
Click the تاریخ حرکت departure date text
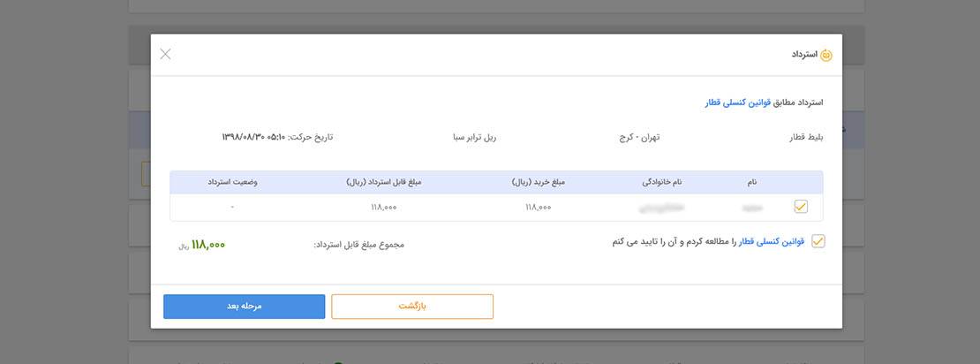(277, 136)
